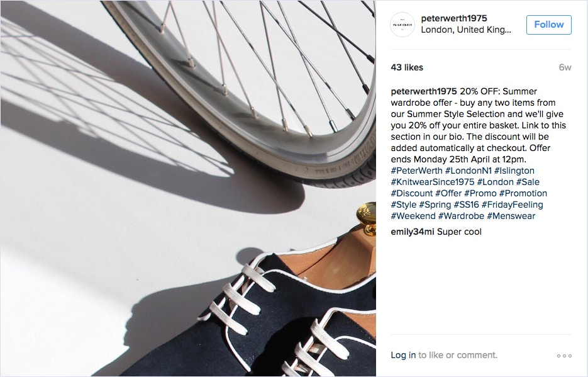The height and width of the screenshot is (377, 588).
Task: View commenter emily34mi's profile
Action: tap(412, 232)
